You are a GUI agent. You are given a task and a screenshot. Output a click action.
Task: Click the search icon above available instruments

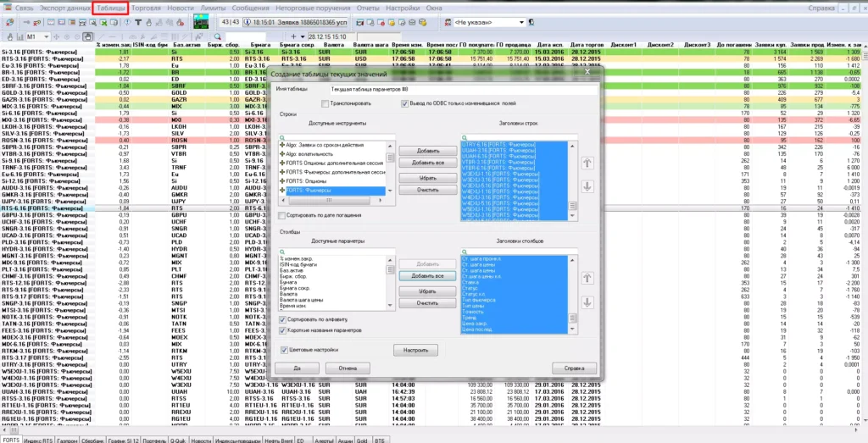click(282, 136)
